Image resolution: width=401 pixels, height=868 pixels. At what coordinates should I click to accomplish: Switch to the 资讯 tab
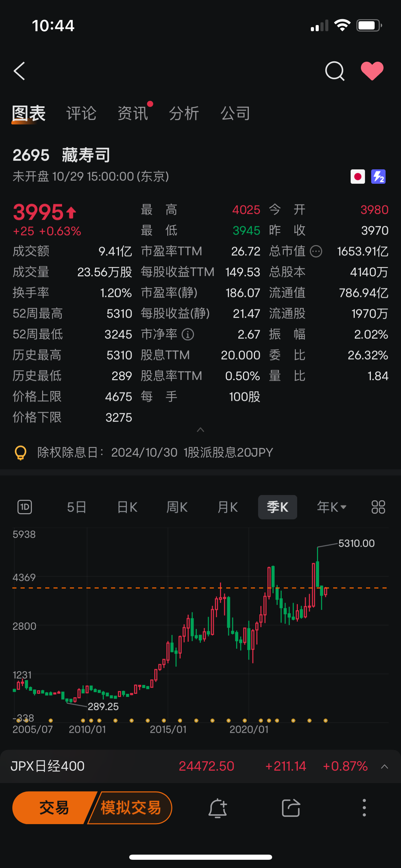(133, 113)
